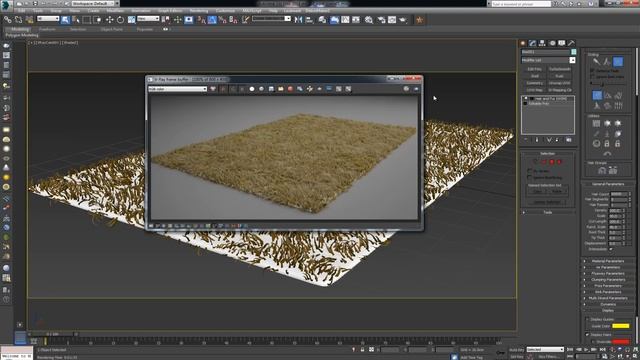The height and width of the screenshot is (360, 640).
Task: Toggle By Vertex checkbox in Selection
Action: click(x=529, y=171)
